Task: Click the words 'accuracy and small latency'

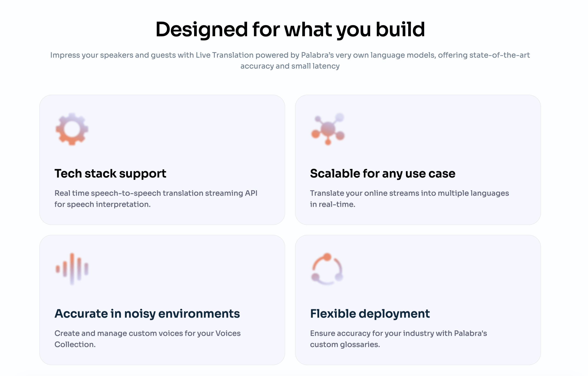Action: pos(290,66)
